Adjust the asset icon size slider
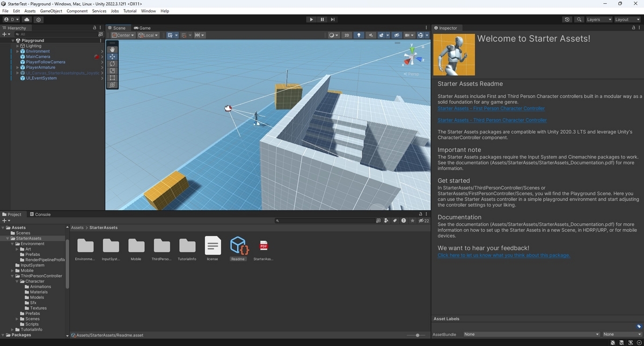The width and height of the screenshot is (644, 346). (417, 335)
